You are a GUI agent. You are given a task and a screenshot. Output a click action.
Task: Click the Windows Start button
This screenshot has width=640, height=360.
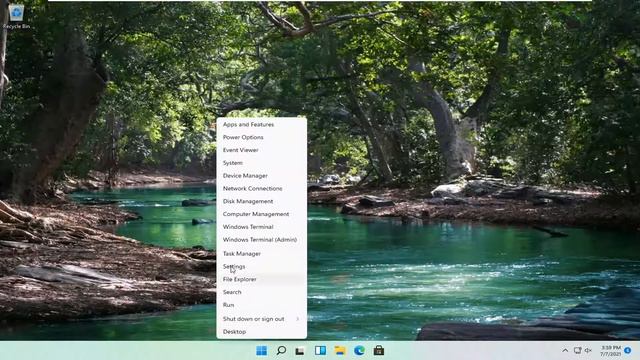(261, 351)
